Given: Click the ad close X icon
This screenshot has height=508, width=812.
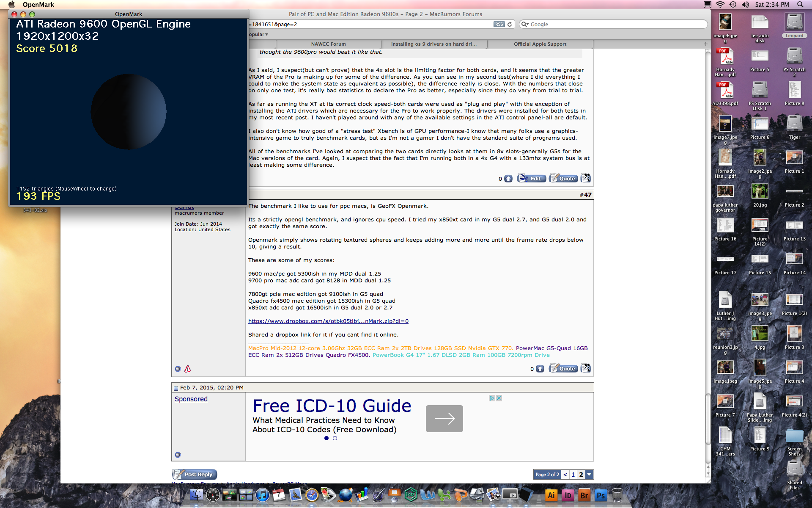Looking at the screenshot, I should tap(499, 398).
